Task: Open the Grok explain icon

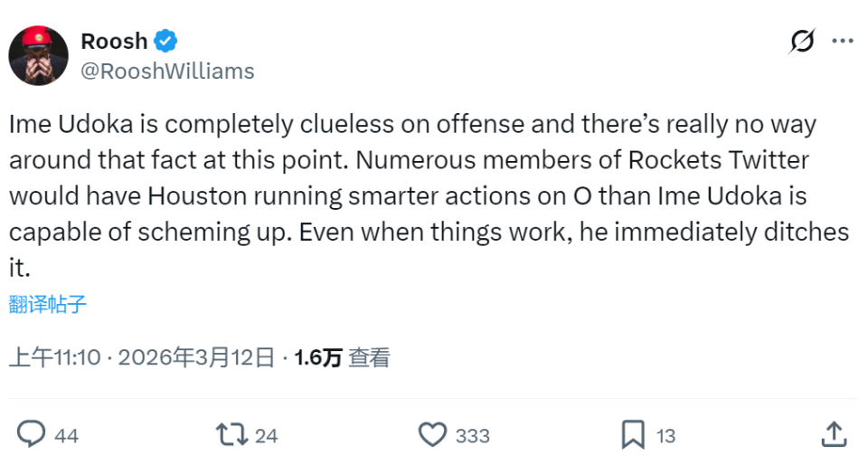Action: tap(801, 42)
